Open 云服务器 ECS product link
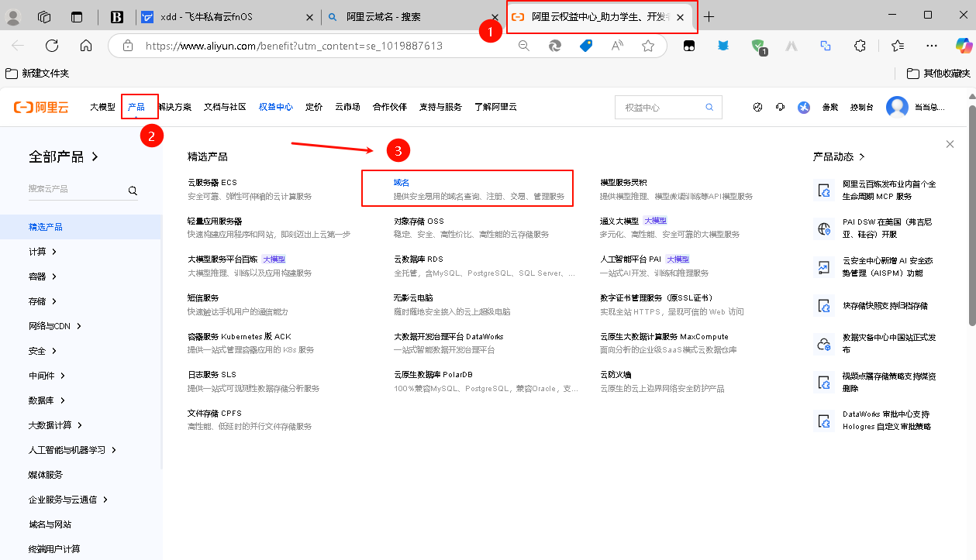Image resolution: width=976 pixels, height=560 pixels. (212, 183)
